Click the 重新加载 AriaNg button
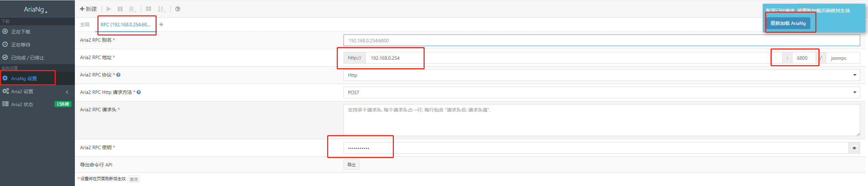 [788, 23]
